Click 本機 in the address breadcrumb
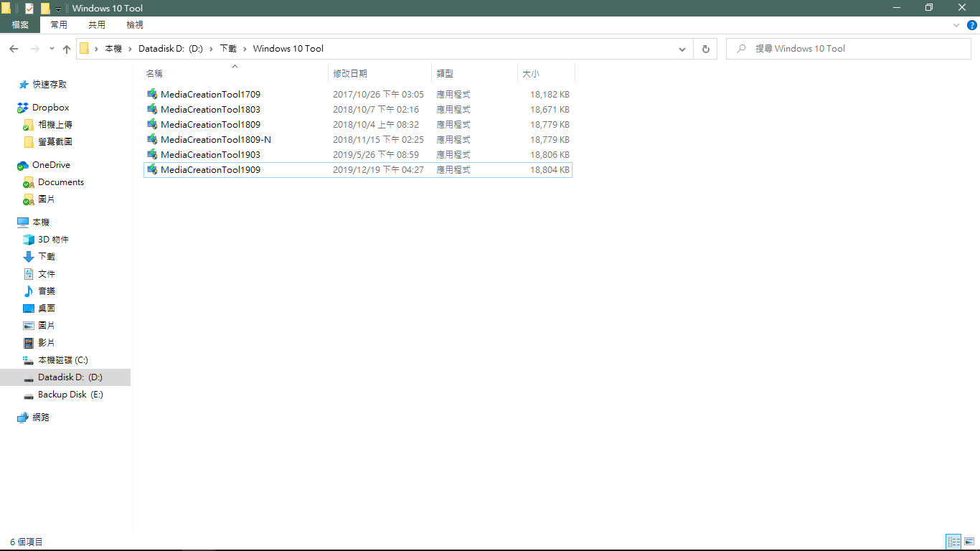The height and width of the screenshot is (551, 980). (113, 49)
